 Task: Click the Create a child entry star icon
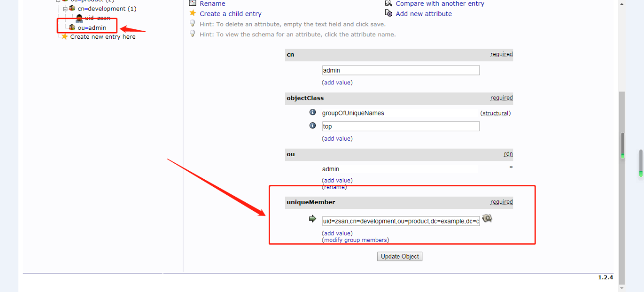192,13
